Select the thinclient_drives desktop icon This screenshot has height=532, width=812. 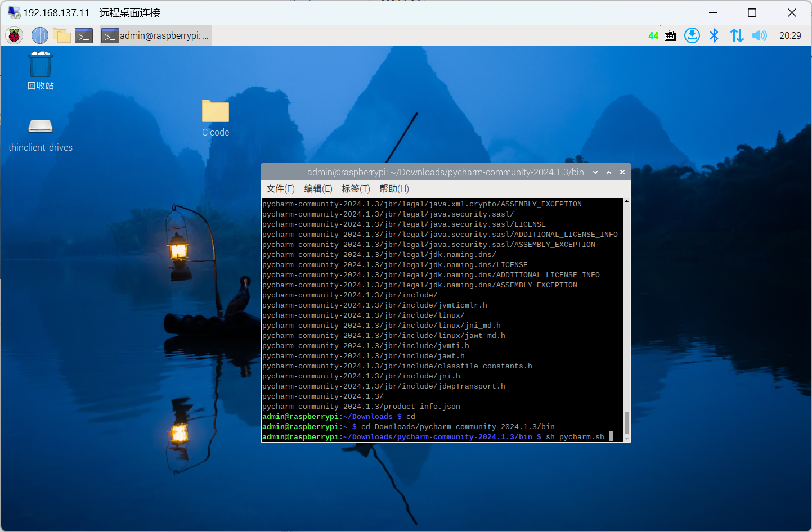click(41, 136)
